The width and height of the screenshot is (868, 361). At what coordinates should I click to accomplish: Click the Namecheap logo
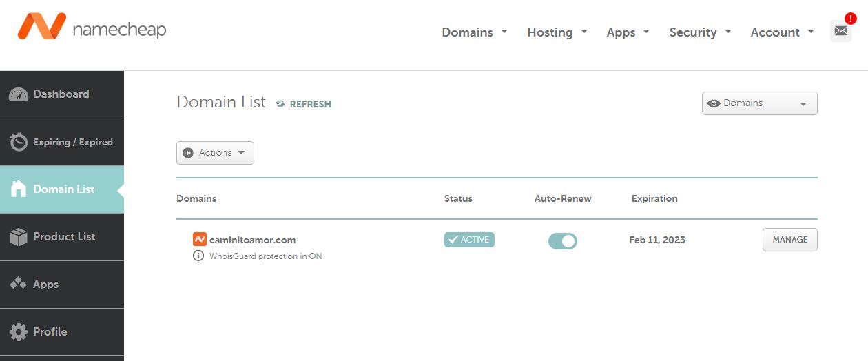[92, 26]
